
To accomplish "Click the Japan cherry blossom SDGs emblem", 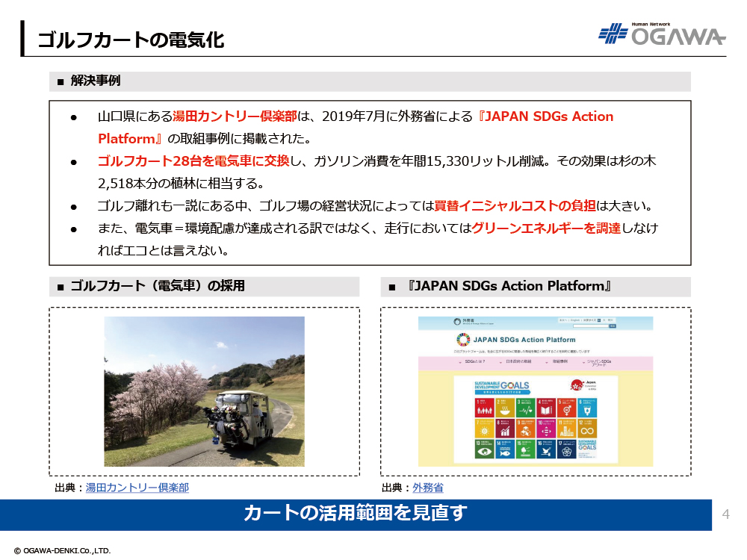I will [577, 385].
